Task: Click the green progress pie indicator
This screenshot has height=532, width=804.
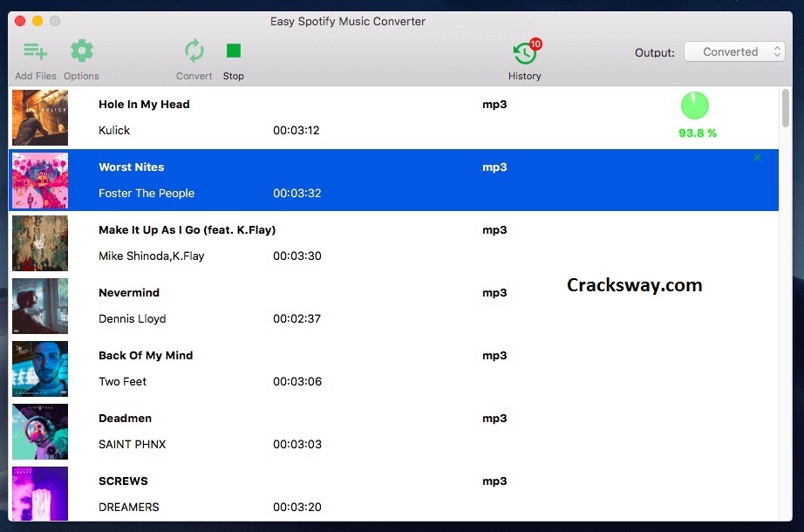Action: coord(695,106)
